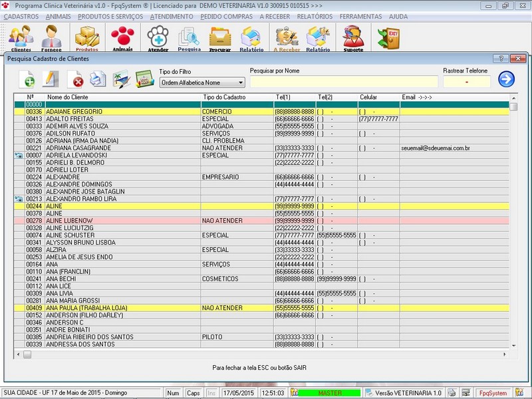Open the Pesquisa magnifier icon
Screen dimensions: 532x399
coord(189,38)
